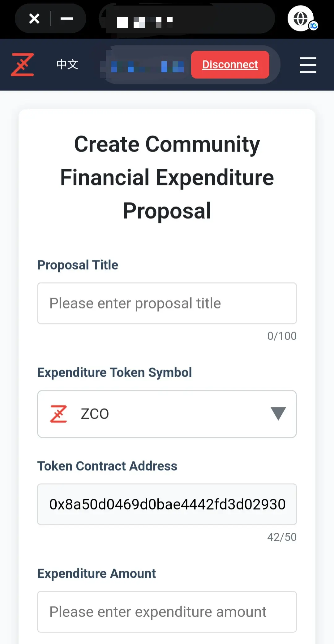The image size is (334, 644).
Task: Click the red Z logo in header
Action: click(x=22, y=65)
